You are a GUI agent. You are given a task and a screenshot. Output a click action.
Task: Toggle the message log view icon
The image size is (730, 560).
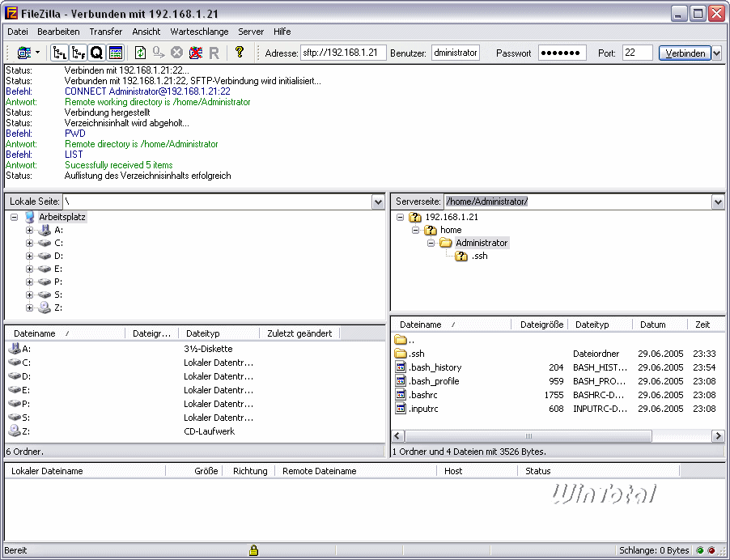pyautogui.click(x=116, y=53)
